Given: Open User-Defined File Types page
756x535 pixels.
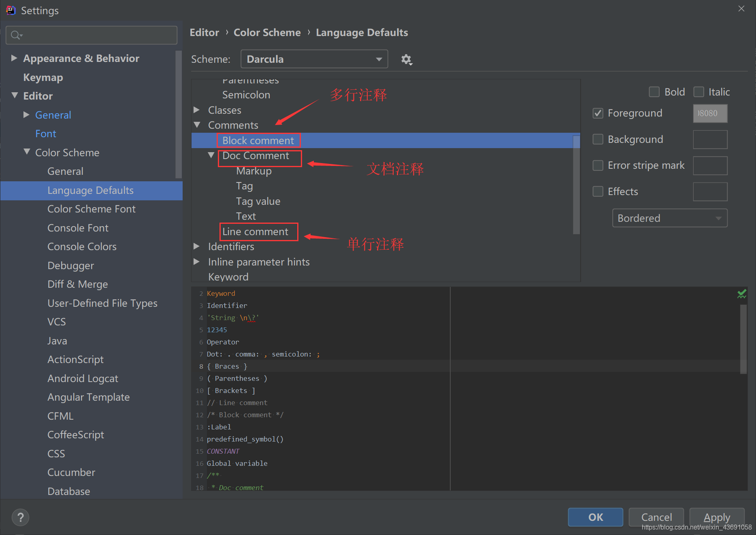Looking at the screenshot, I should [x=102, y=303].
